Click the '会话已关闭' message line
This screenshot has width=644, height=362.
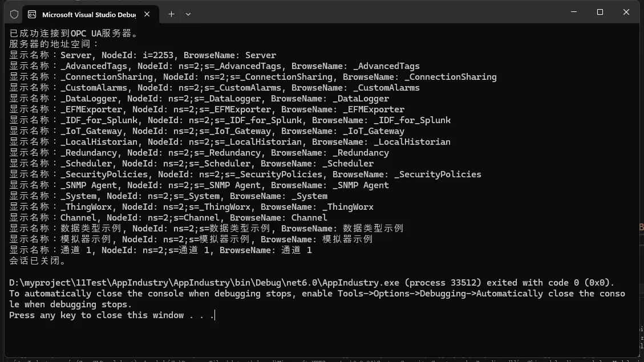tap(38, 261)
